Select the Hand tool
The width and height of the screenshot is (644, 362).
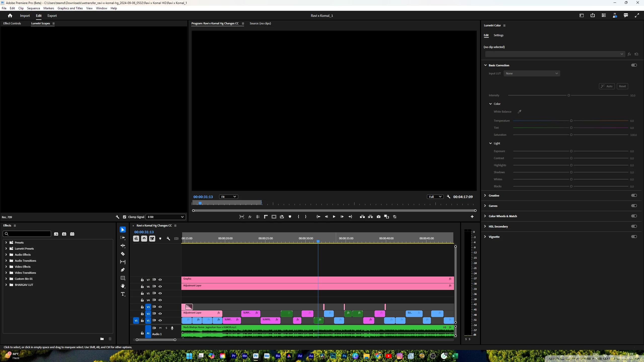click(123, 286)
